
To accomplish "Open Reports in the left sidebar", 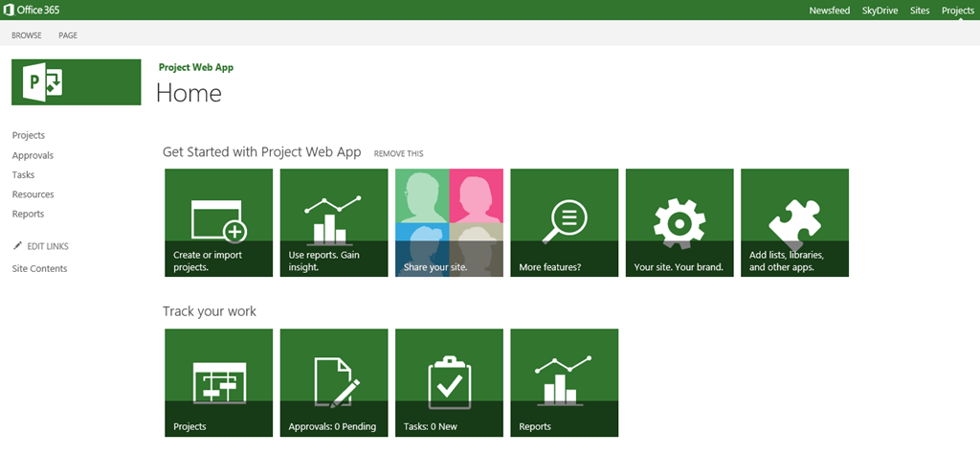I will pos(28,214).
